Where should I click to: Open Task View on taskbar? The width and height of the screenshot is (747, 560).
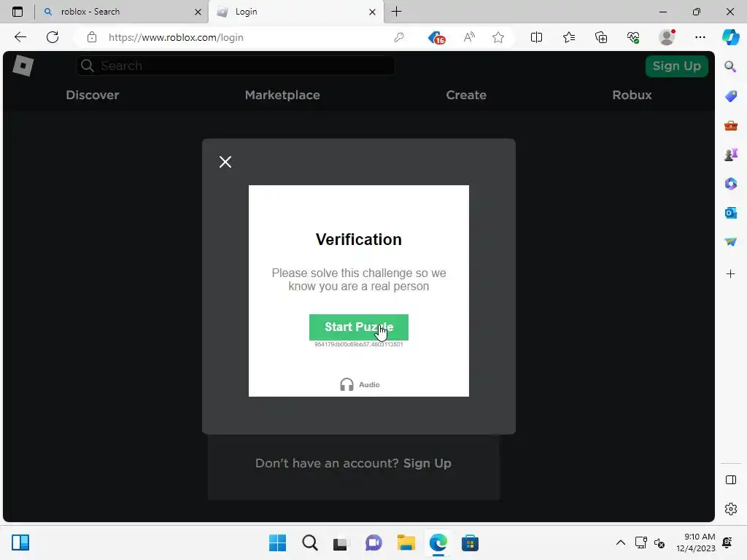[340, 543]
